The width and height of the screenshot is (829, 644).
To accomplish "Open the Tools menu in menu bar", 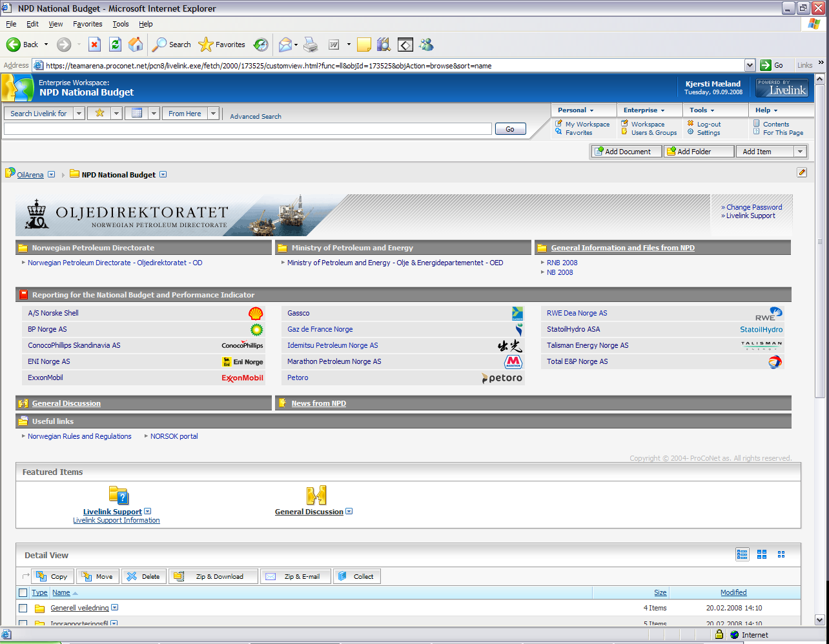I will [x=121, y=24].
